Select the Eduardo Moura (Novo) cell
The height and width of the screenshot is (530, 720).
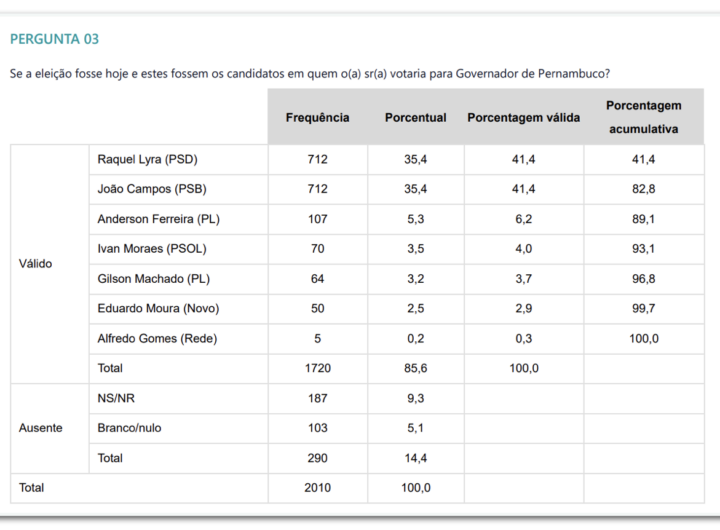157,309
